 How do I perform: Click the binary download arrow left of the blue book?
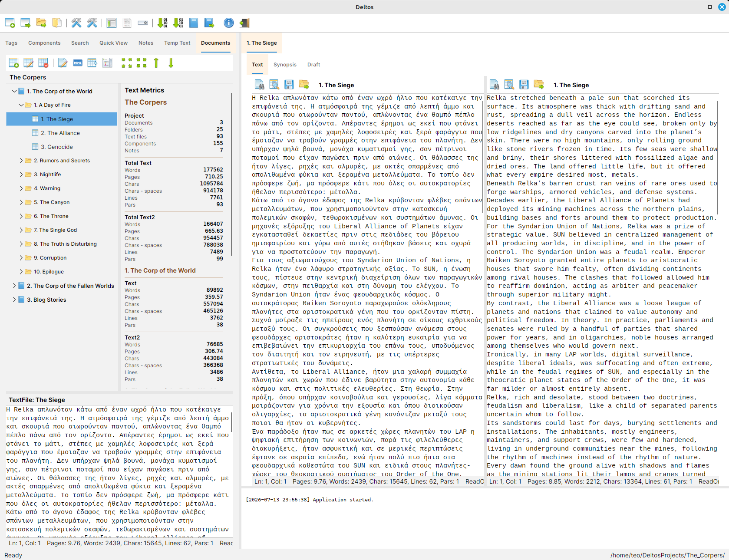(178, 23)
